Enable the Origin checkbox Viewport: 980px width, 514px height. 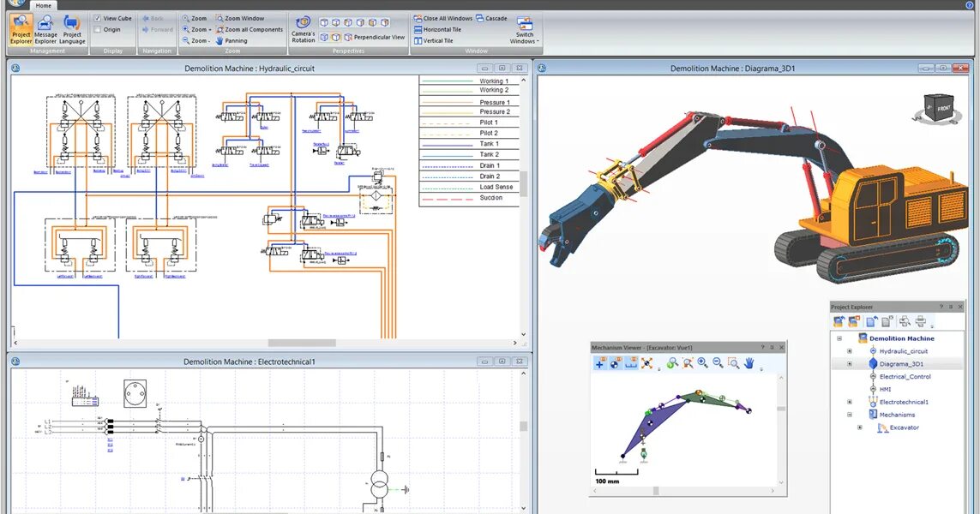96,29
